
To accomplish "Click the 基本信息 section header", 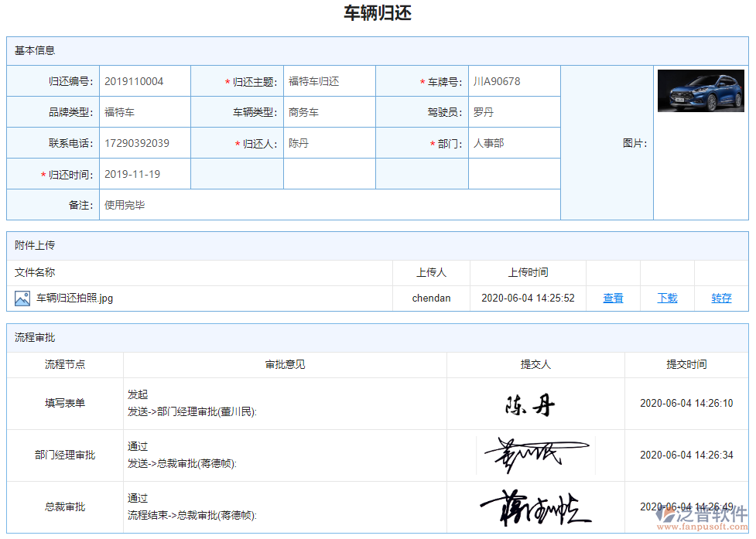I will [35, 50].
